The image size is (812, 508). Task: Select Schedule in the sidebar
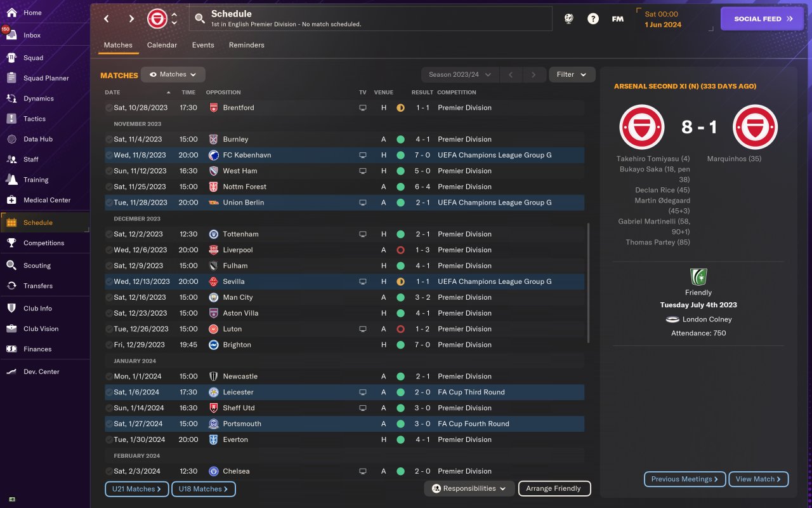click(44, 223)
